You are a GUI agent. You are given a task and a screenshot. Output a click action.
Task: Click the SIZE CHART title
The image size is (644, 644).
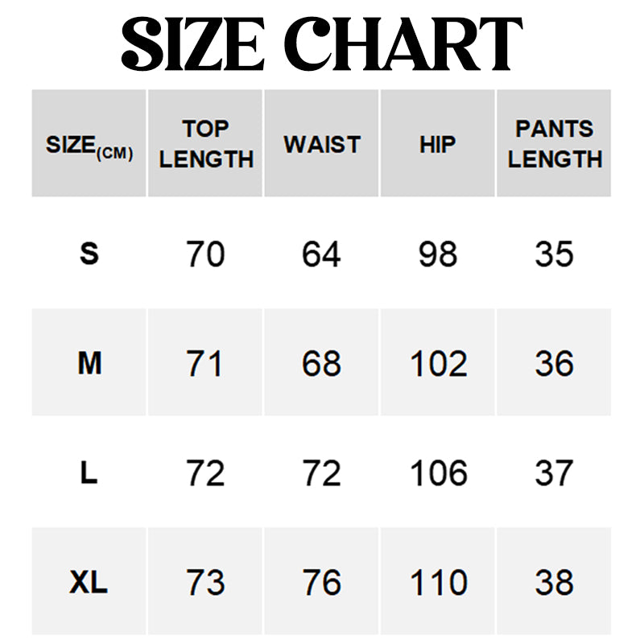click(x=322, y=44)
